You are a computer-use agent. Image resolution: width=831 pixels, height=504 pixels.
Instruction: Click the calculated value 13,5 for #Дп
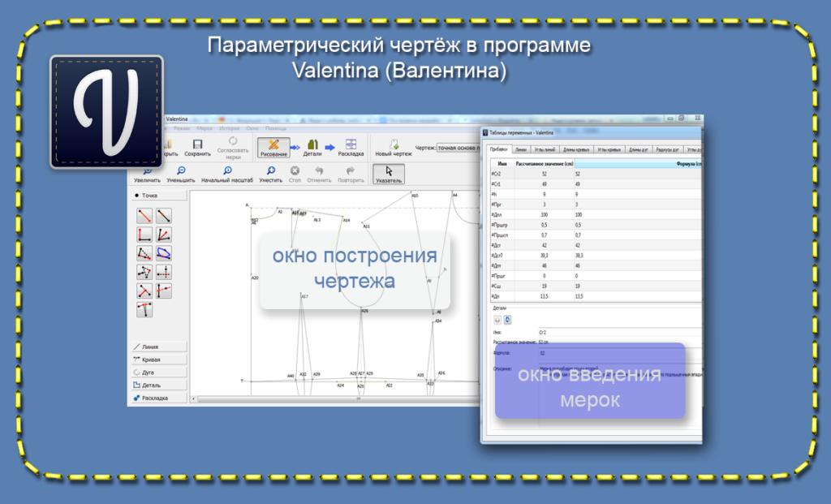pos(545,296)
